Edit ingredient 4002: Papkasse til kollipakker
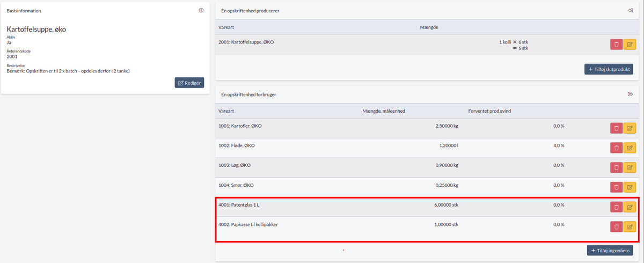This screenshot has height=263, width=644. click(x=630, y=227)
